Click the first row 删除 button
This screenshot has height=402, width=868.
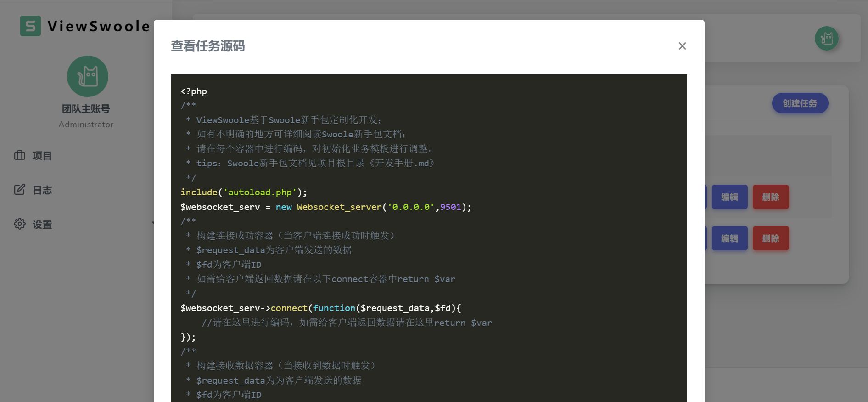[771, 197]
